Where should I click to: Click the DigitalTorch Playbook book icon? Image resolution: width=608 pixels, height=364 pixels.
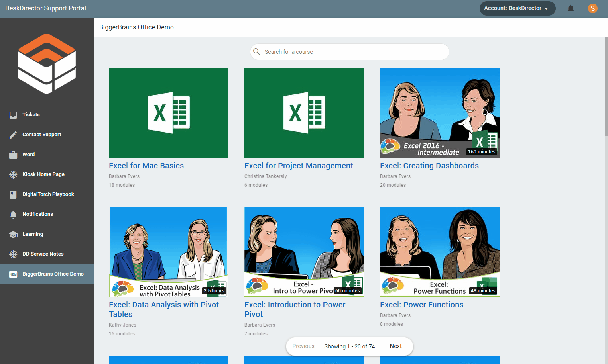[x=13, y=194]
